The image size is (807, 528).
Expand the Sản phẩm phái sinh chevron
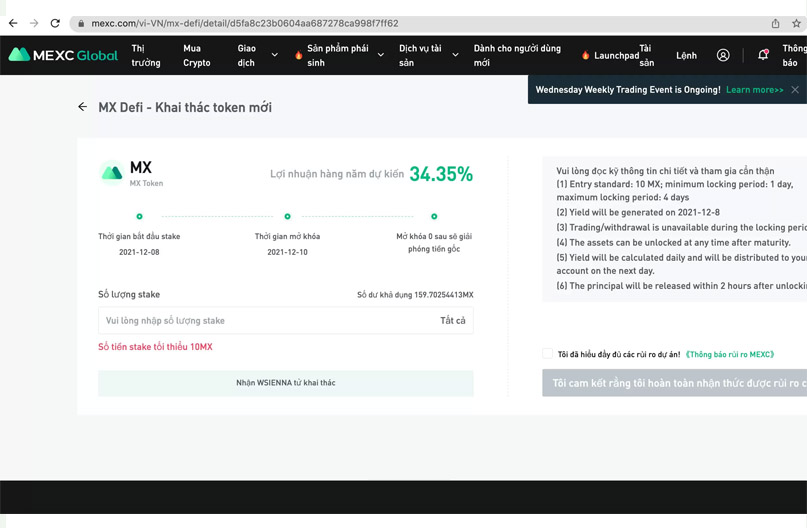381,55
